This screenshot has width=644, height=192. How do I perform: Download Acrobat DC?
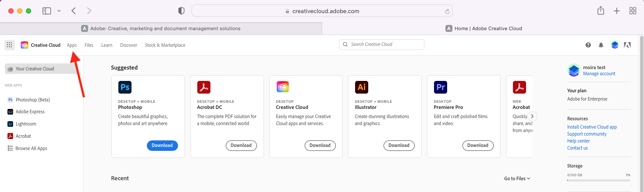241,145
